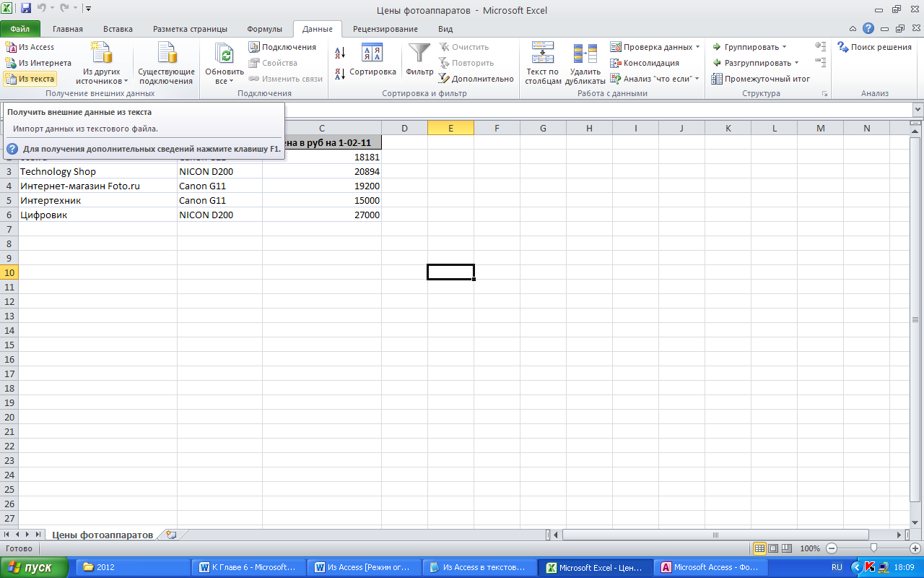924x578 pixels.
Task: Open Разметка страницы tab
Action: click(190, 29)
